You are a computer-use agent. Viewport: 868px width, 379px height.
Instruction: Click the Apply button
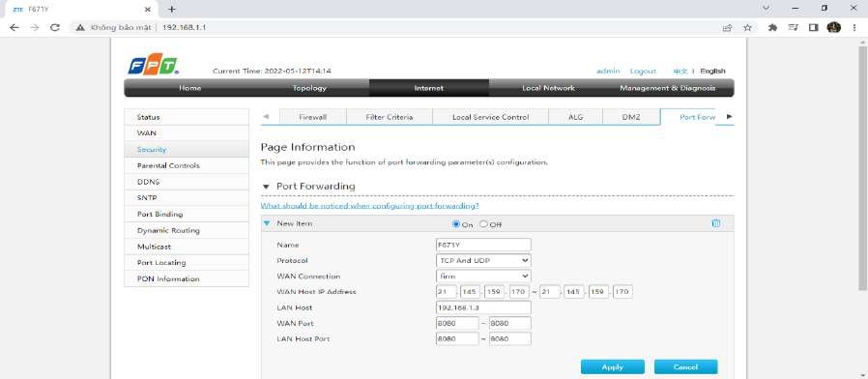pos(612,366)
